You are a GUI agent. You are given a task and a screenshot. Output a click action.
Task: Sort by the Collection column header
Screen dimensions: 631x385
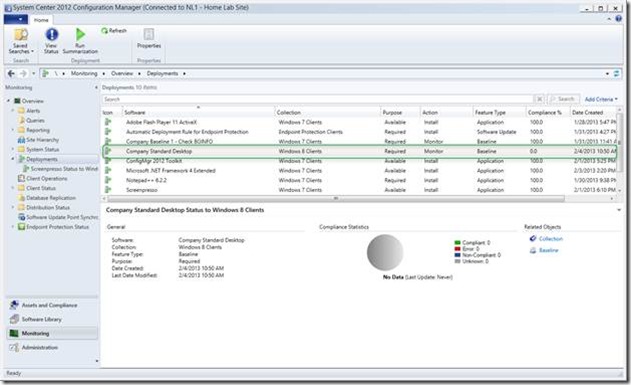tap(327, 112)
